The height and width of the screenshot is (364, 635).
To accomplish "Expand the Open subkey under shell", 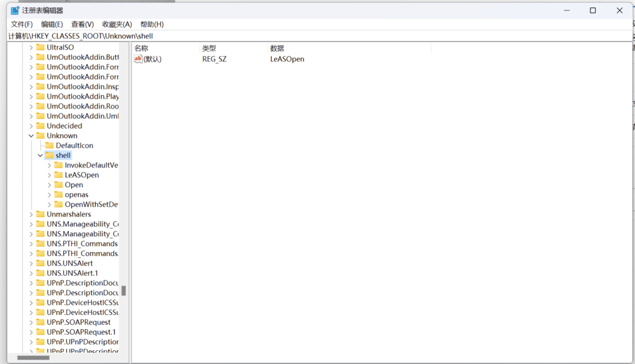I will click(50, 185).
